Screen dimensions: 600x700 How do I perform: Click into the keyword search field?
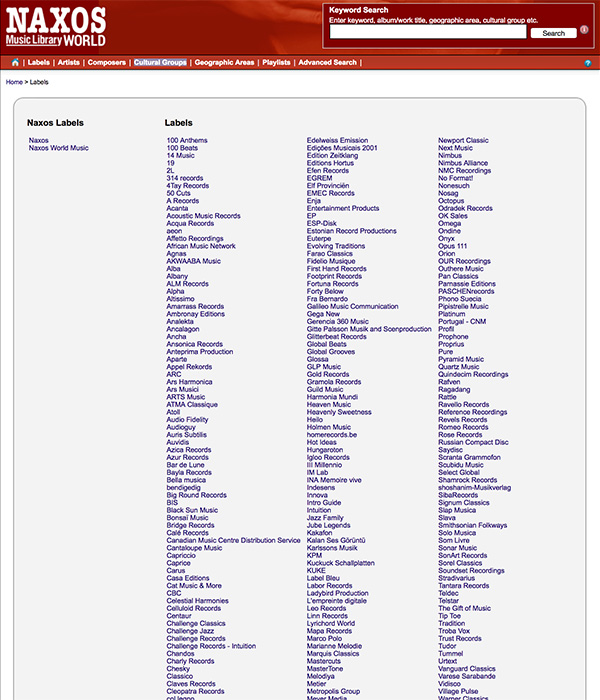pos(427,33)
